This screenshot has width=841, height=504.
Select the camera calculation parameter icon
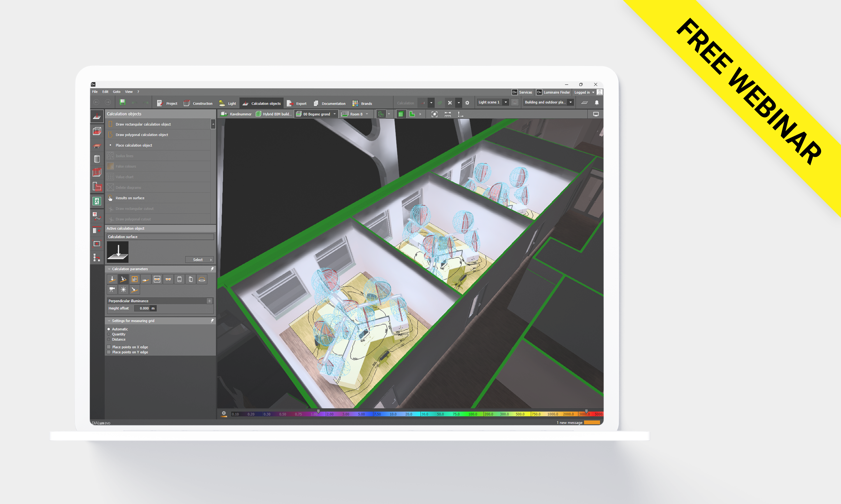coord(112,289)
